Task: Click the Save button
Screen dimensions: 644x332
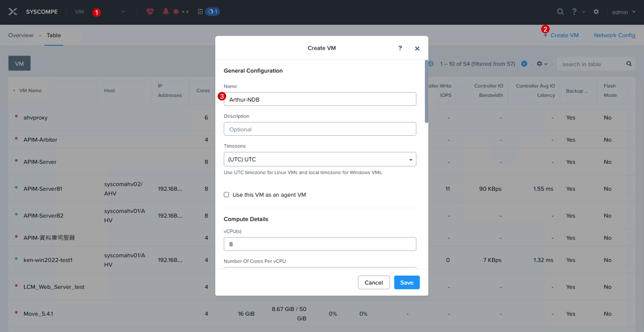Action: (407, 282)
